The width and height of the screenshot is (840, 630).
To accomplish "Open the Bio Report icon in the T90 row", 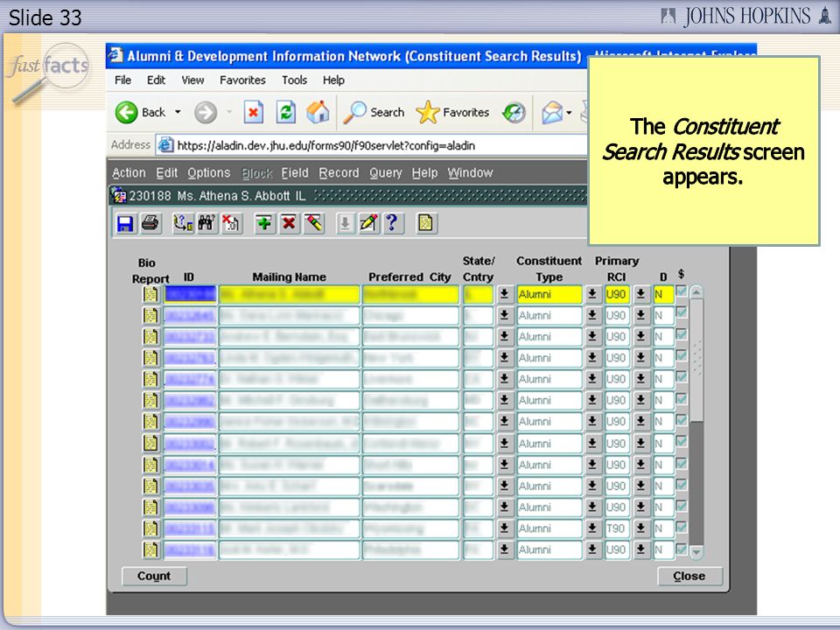I will [151, 528].
